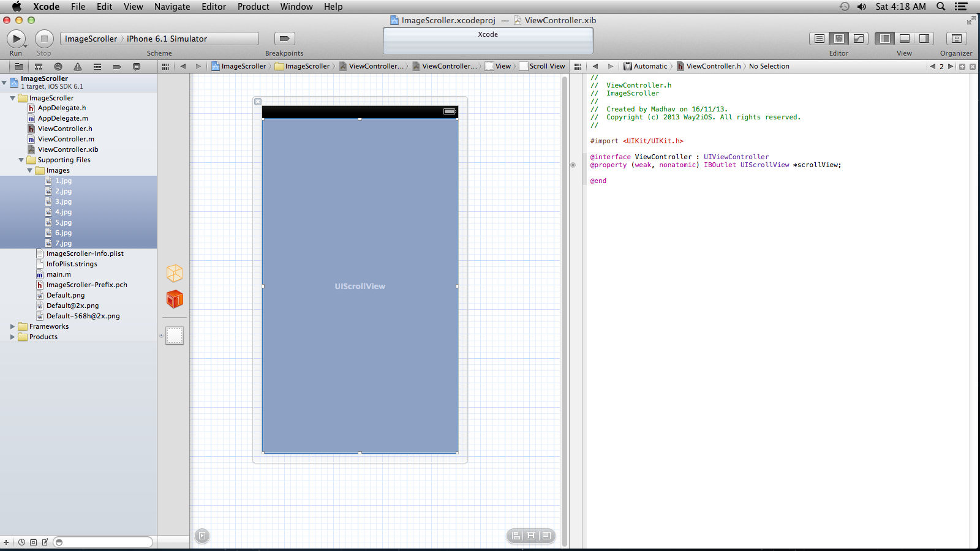Select the File's Owner placeholder cube
Image resolution: width=980 pixels, height=551 pixels.
tap(175, 273)
